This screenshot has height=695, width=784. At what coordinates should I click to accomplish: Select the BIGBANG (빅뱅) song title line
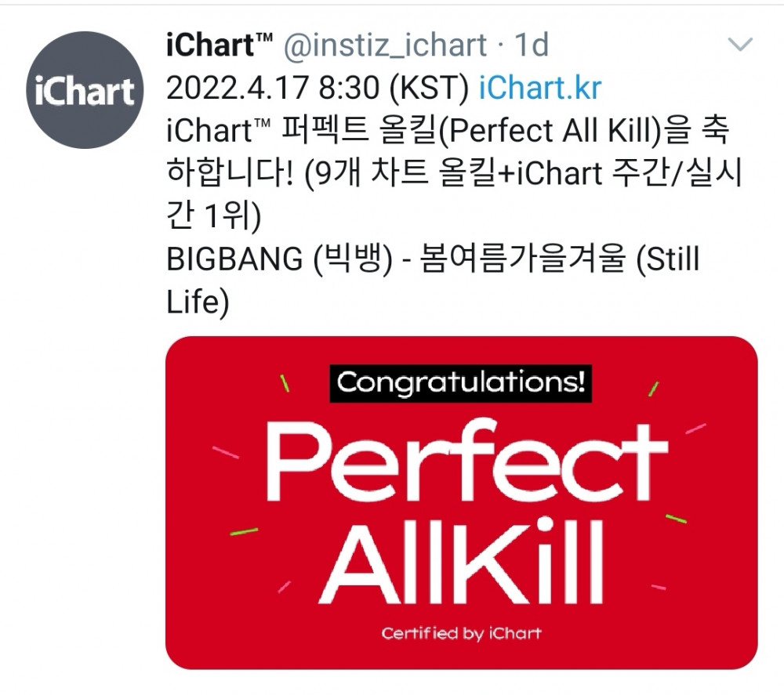(x=433, y=259)
